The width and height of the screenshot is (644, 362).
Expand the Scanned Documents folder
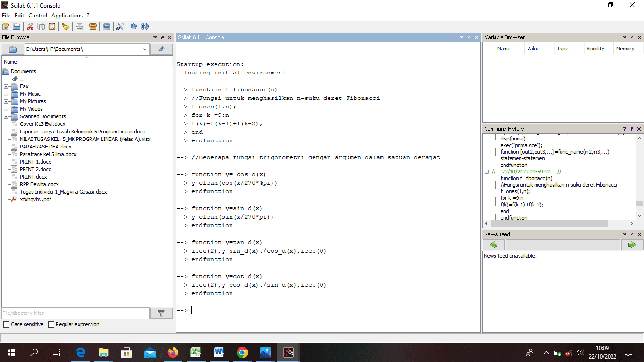[6, 116]
